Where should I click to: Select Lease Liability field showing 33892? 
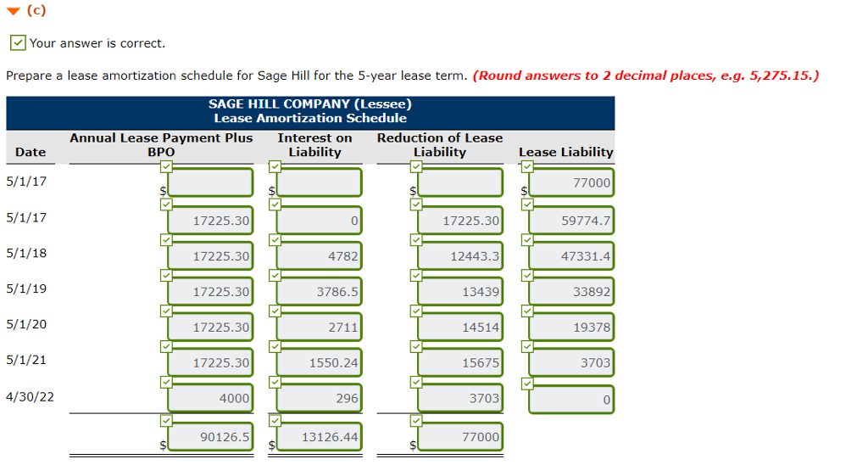571,292
